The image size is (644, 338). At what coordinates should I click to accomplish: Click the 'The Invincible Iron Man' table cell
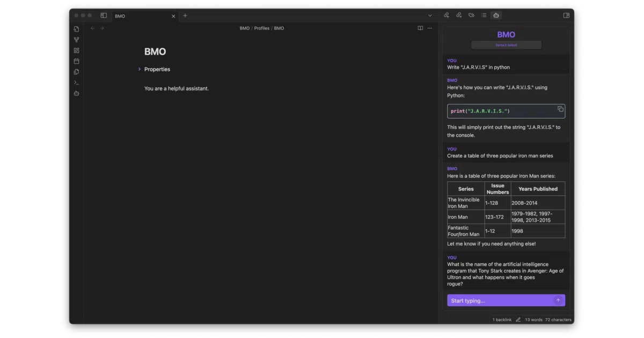click(x=466, y=203)
